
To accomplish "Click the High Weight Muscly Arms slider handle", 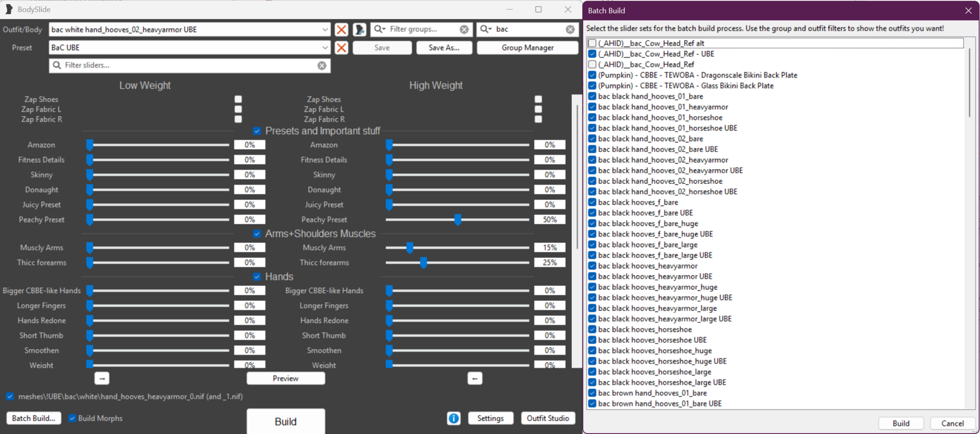I will pos(410,247).
